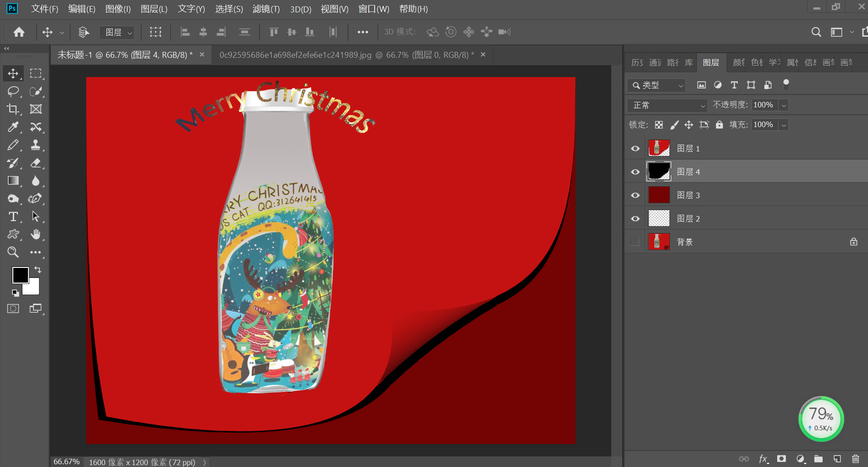Change screen mode icon
Image resolution: width=868 pixels, height=467 pixels.
pyautogui.click(x=36, y=309)
